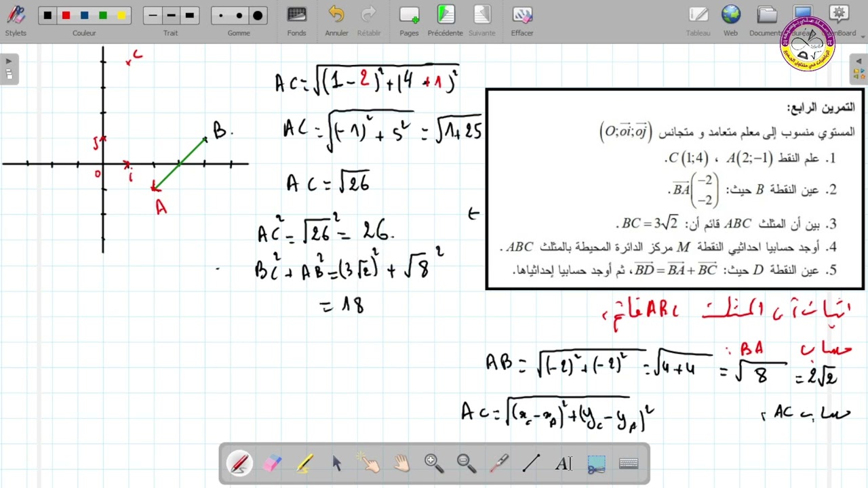Select the Eraser tool in bottom palette
868x488 pixels.
point(272,464)
